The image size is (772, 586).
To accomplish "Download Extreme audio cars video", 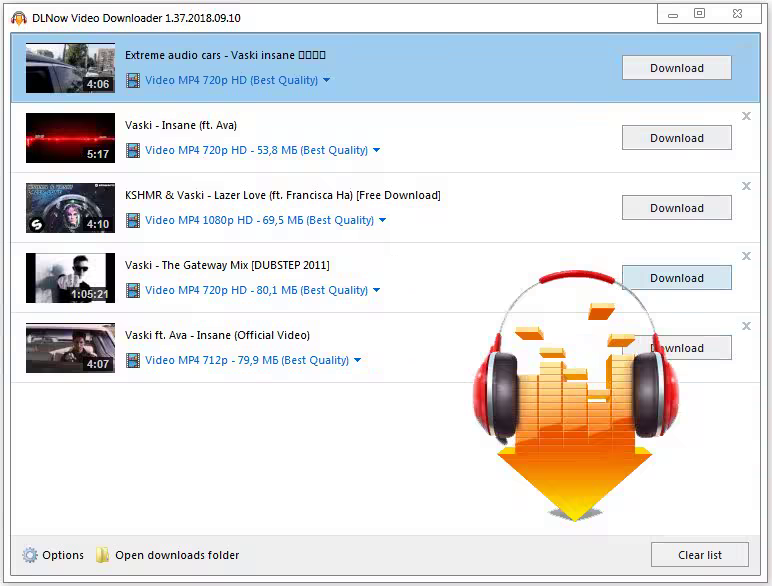I will [676, 68].
